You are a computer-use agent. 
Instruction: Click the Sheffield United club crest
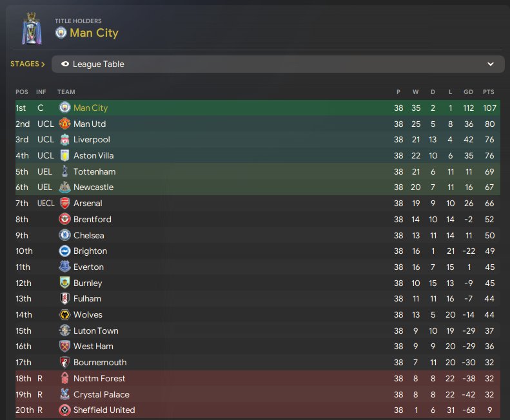[x=64, y=410]
